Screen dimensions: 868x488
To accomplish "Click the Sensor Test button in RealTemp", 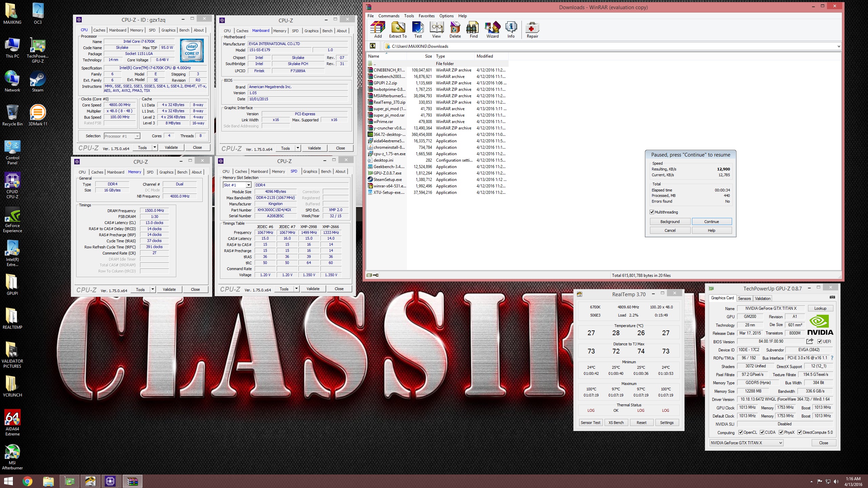I will pos(590,423).
